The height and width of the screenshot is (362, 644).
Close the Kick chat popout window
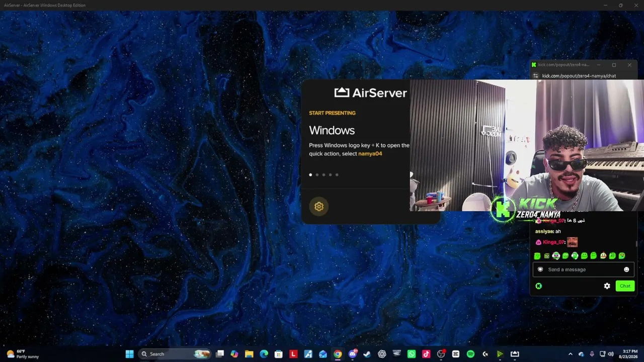[629, 65]
